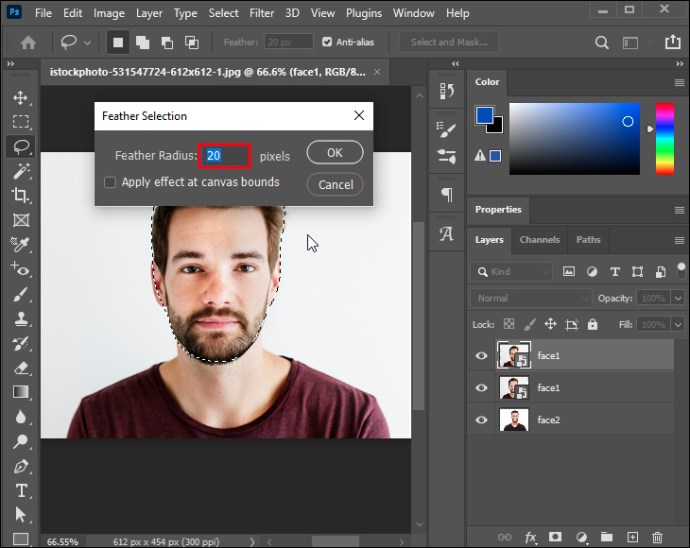Open the Image menu

tap(109, 13)
